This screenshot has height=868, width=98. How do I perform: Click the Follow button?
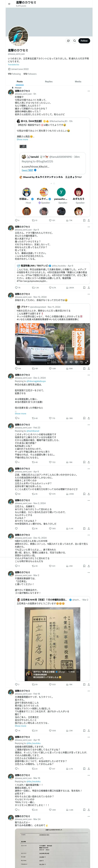tap(84, 41)
